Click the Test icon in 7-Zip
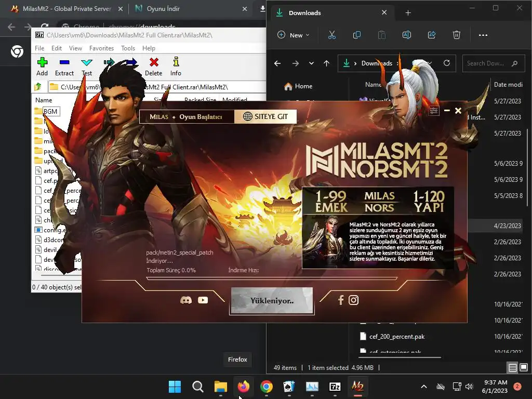The height and width of the screenshot is (399, 532). pyautogui.click(x=87, y=66)
